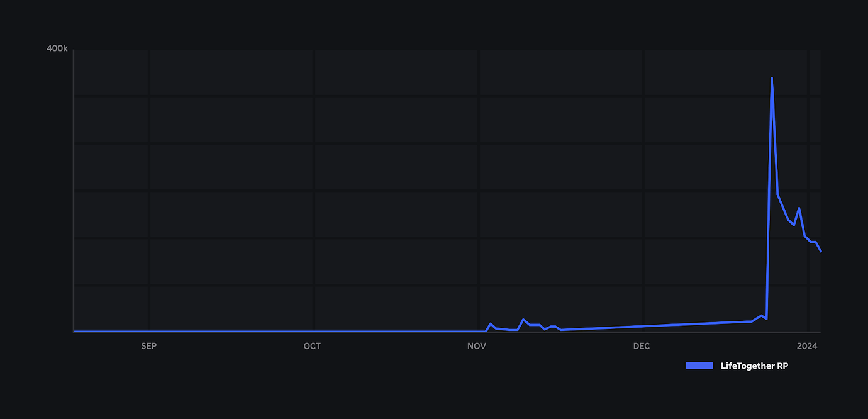
Task: Click the DEC axis label
Action: pyautogui.click(x=642, y=345)
